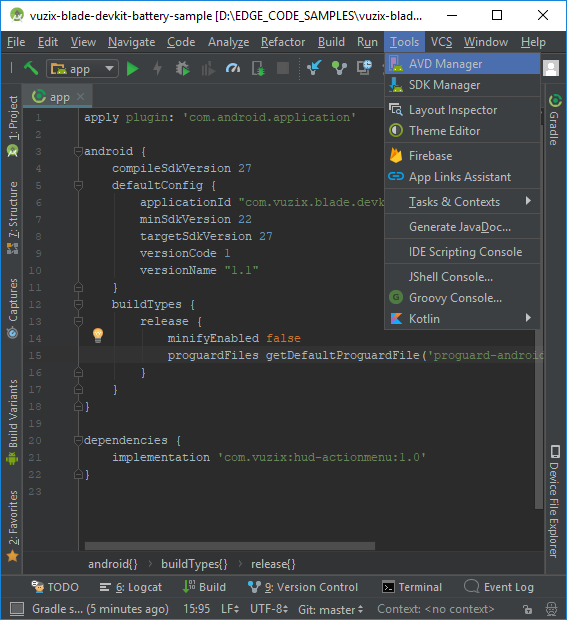Image resolution: width=568 pixels, height=621 pixels.
Task: Click the Apply Changes lightning icon
Action: 158,69
